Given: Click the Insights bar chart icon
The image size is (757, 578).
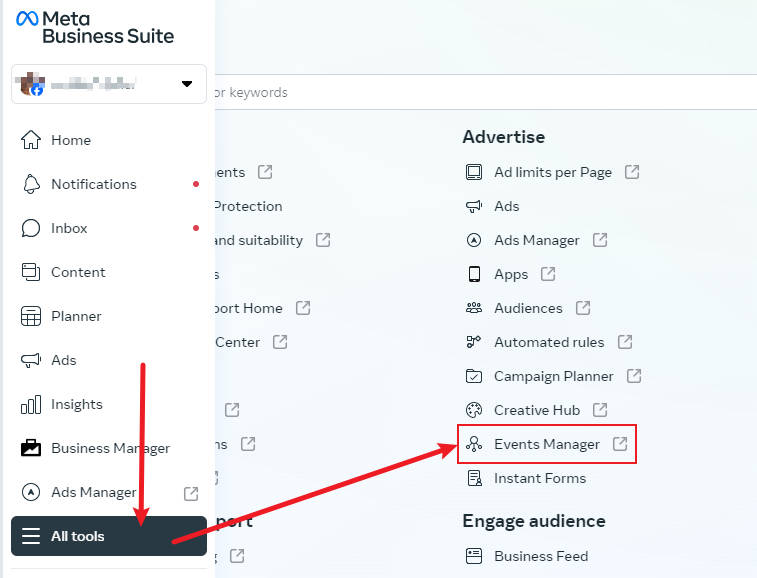Looking at the screenshot, I should 31,404.
